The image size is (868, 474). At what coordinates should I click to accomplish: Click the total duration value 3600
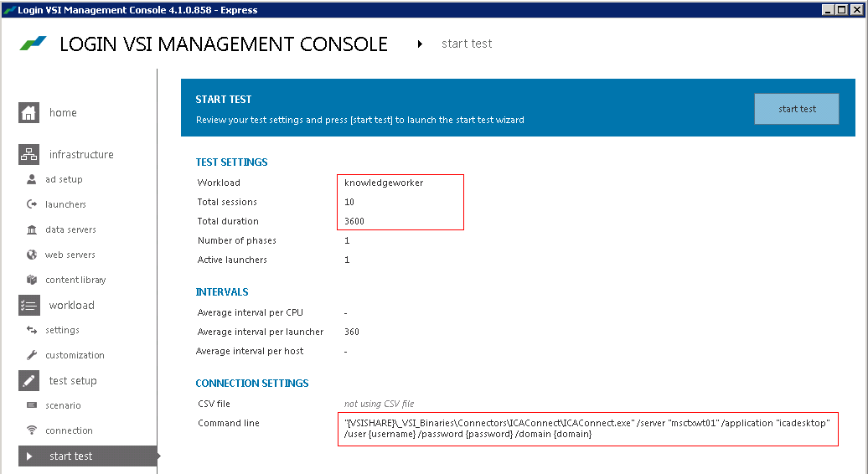tap(354, 221)
